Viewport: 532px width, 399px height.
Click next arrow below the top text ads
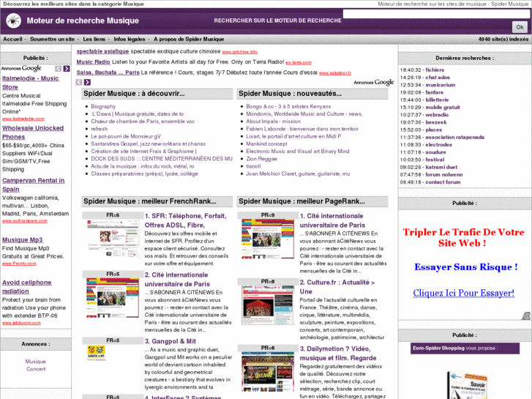(x=87, y=82)
